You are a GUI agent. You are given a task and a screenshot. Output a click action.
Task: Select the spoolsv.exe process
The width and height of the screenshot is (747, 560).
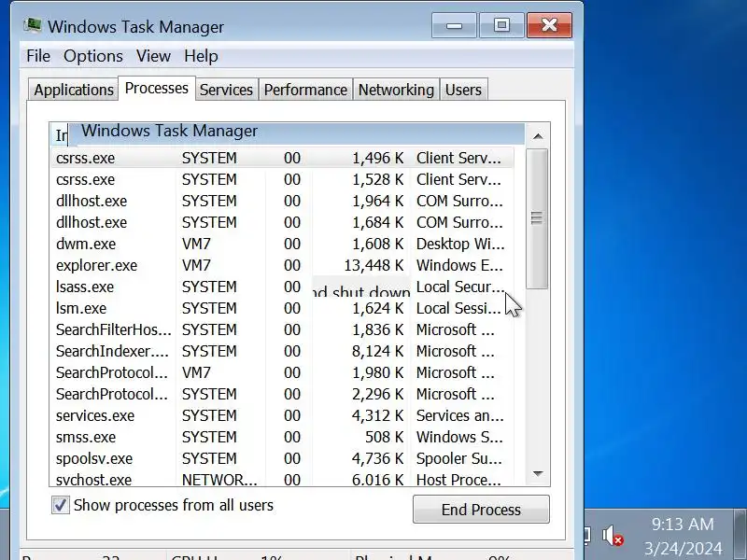coord(282,458)
